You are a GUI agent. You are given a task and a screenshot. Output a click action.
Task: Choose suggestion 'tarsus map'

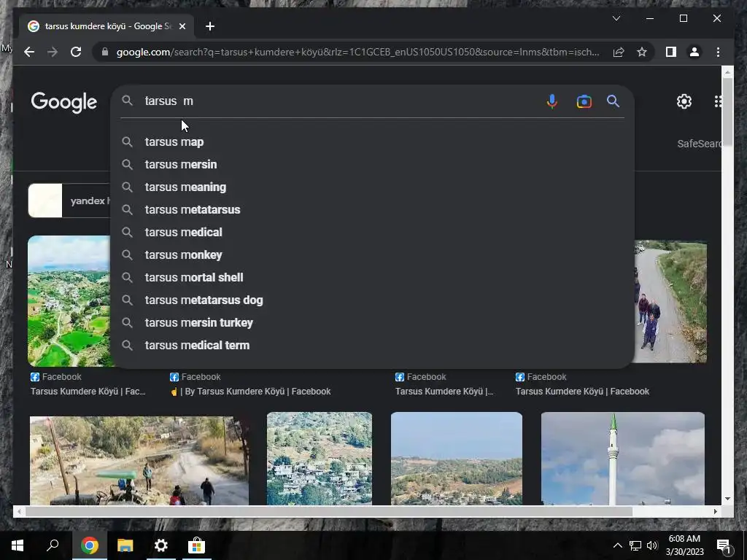[x=174, y=142]
